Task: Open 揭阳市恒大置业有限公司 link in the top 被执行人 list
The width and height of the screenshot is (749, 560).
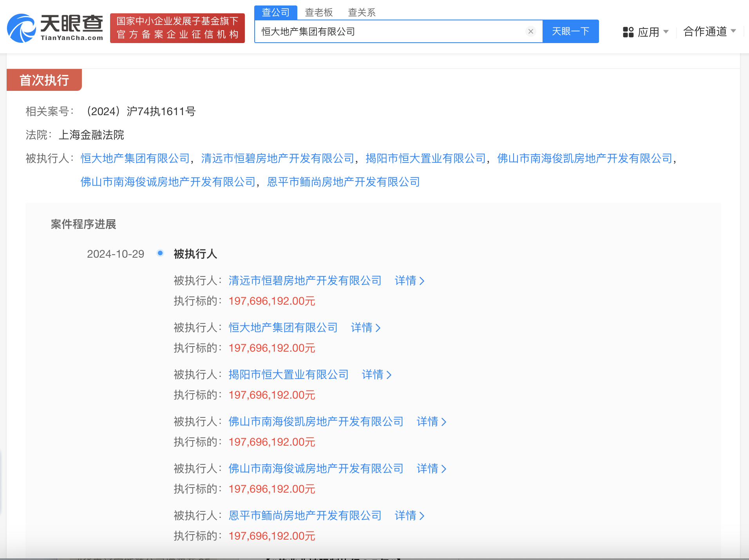Action: (426, 158)
